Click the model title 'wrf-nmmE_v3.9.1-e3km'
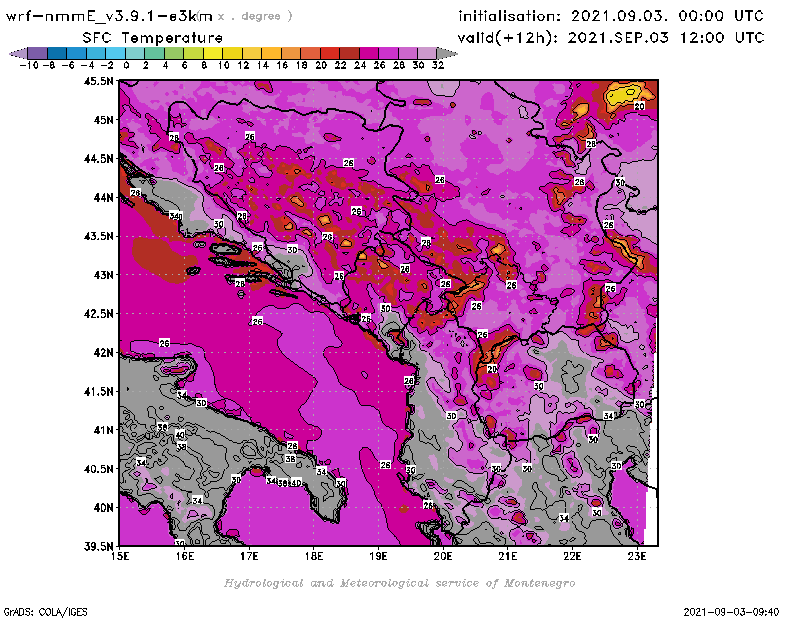Screen dimensions: 800x618 109,16
